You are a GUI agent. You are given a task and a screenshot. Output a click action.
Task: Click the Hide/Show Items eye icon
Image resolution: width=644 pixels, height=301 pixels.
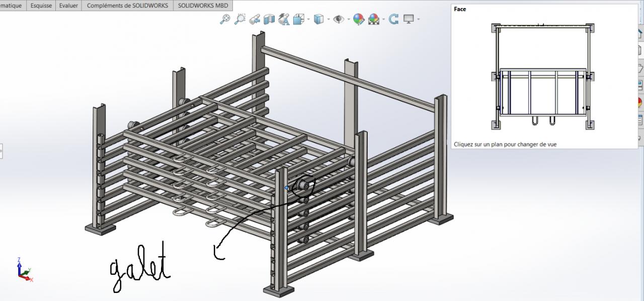point(339,19)
